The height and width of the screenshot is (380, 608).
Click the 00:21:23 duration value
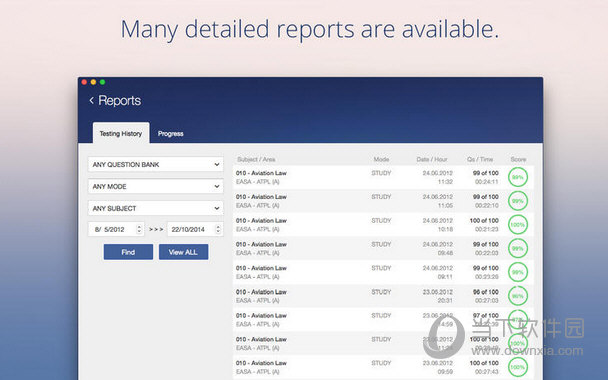487,229
